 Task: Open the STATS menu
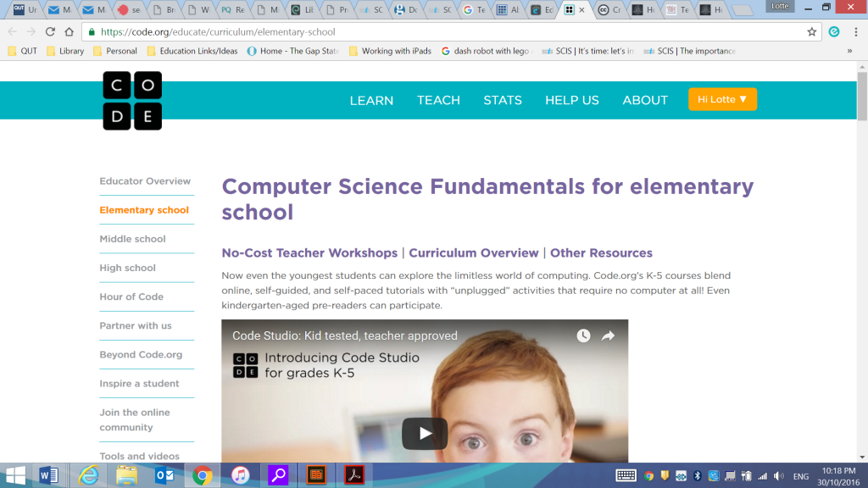[x=503, y=101]
